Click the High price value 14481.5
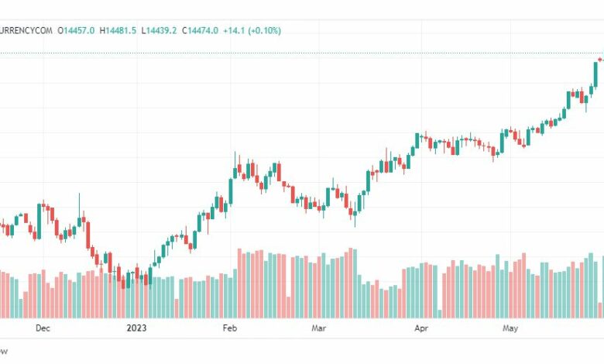The image size is (604, 364). pyautogui.click(x=122, y=30)
